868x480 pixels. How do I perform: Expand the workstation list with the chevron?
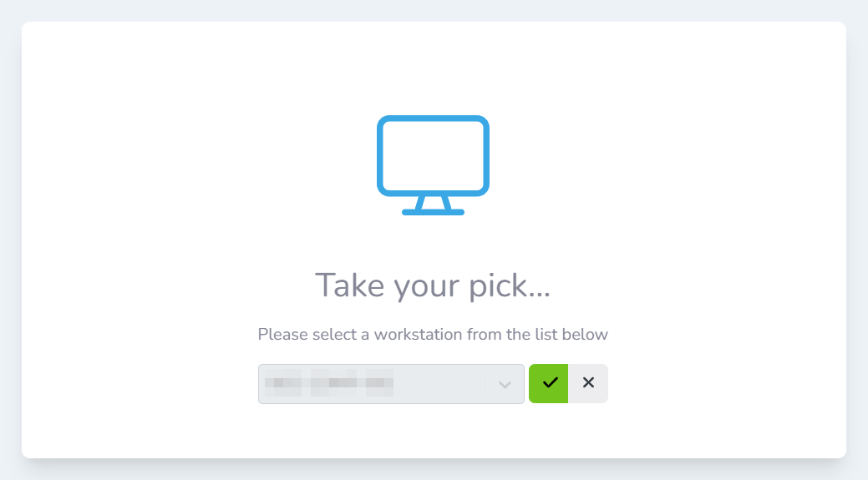point(505,384)
